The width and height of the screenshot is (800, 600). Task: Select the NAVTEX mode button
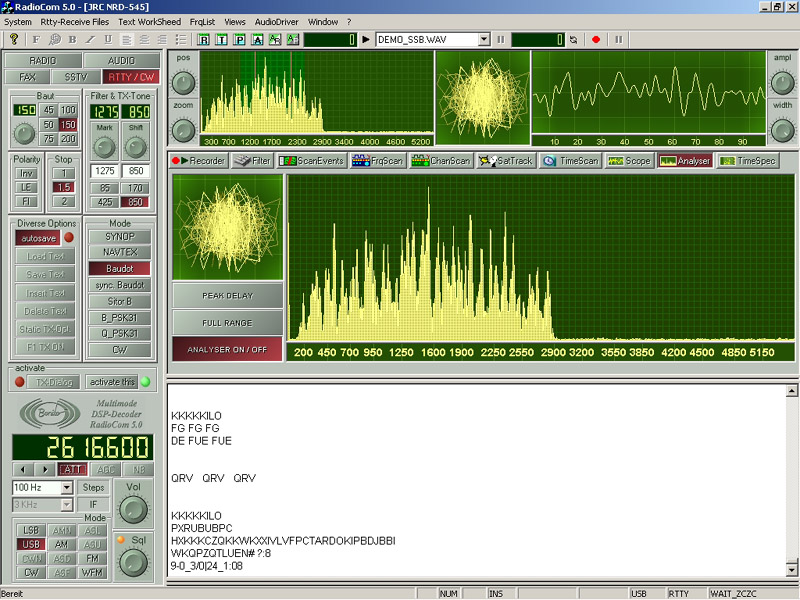tap(120, 252)
